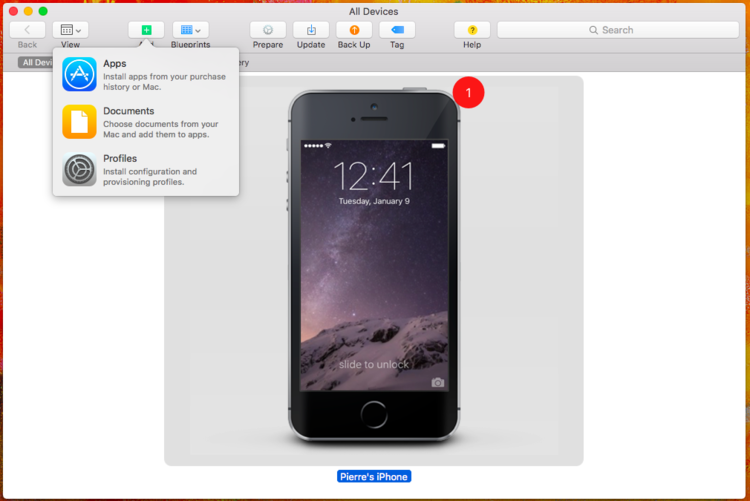750x501 pixels.
Task: Open Help with the question mark icon
Action: point(472,30)
